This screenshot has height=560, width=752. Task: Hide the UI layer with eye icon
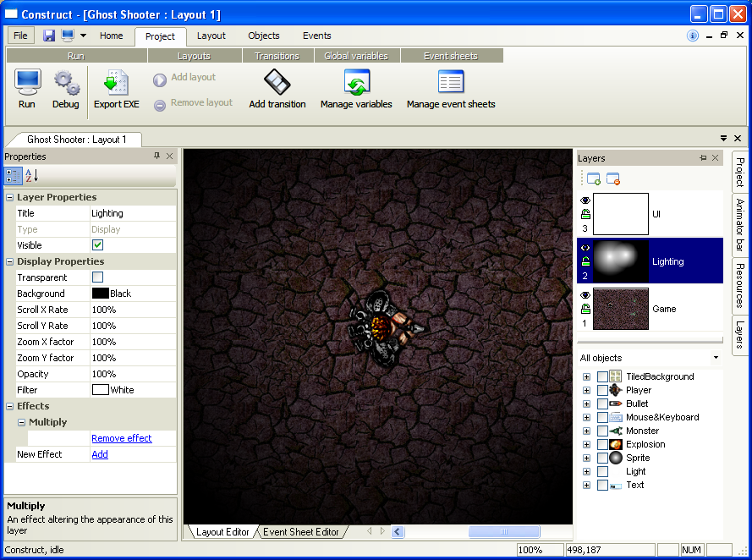(585, 200)
